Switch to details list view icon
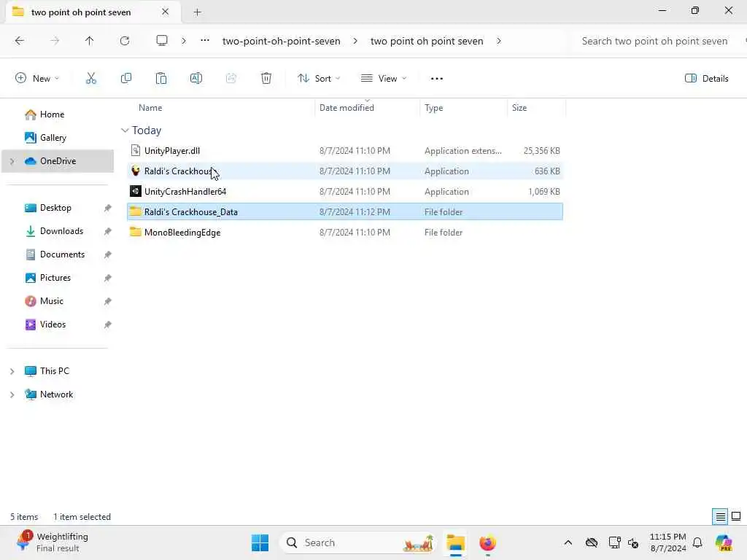747x560 pixels. tap(720, 517)
